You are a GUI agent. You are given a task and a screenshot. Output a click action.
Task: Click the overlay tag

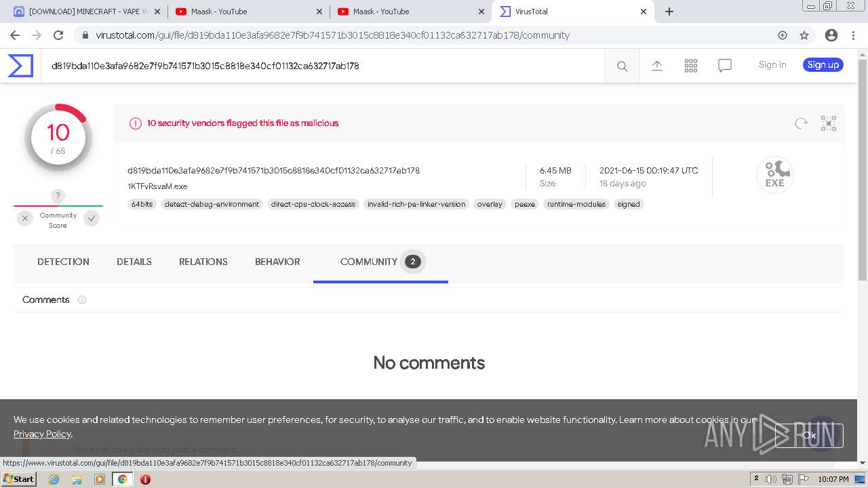[x=490, y=204]
